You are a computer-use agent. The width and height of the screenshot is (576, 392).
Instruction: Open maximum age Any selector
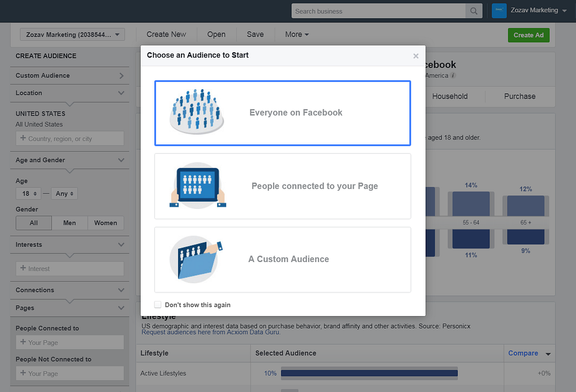pyautogui.click(x=65, y=193)
